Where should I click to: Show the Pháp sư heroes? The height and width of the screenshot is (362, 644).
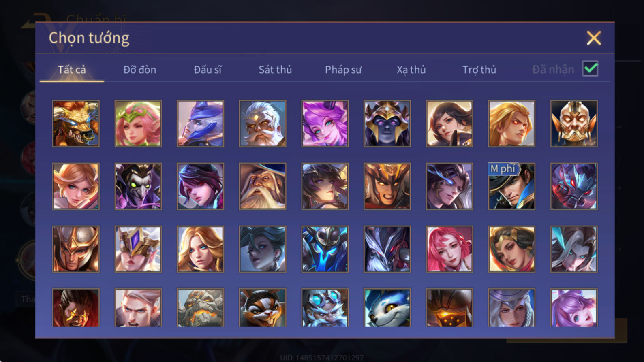343,70
